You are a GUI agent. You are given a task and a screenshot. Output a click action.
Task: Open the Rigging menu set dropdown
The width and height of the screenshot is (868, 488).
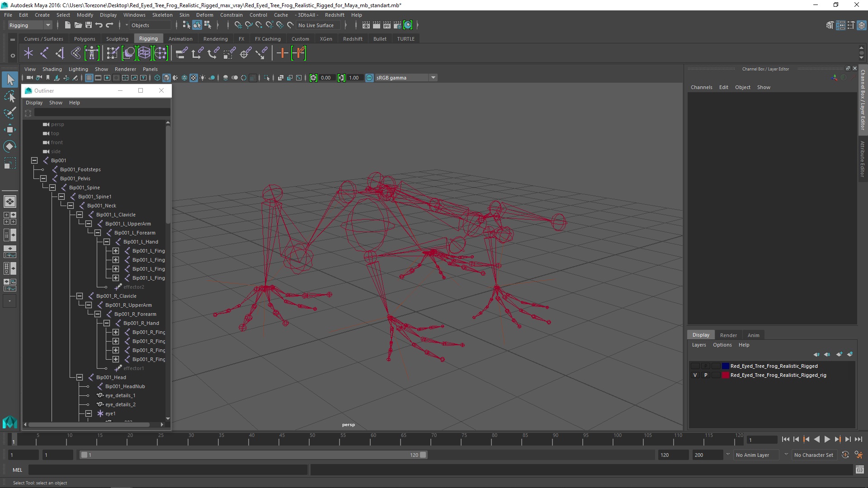point(30,25)
